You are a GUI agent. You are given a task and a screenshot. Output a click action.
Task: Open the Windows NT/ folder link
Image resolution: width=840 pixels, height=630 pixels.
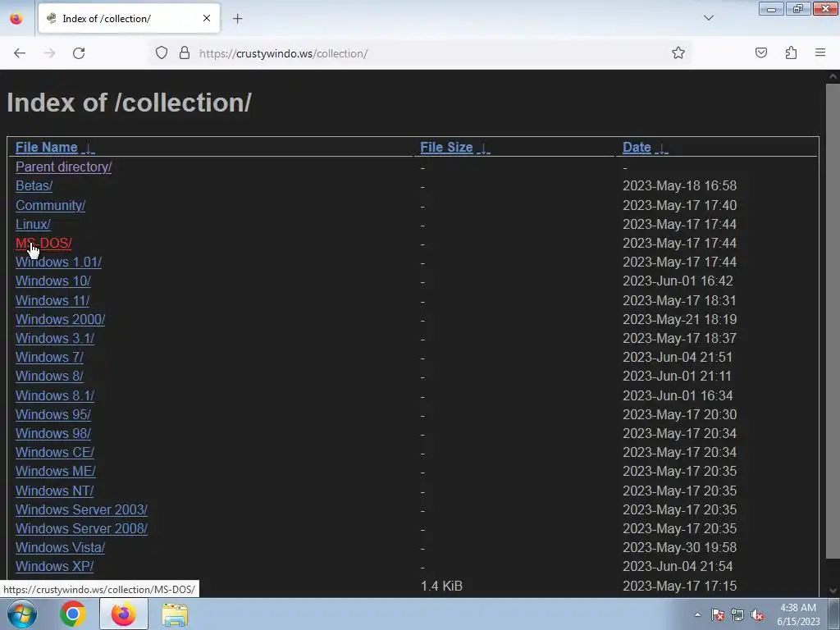click(54, 491)
